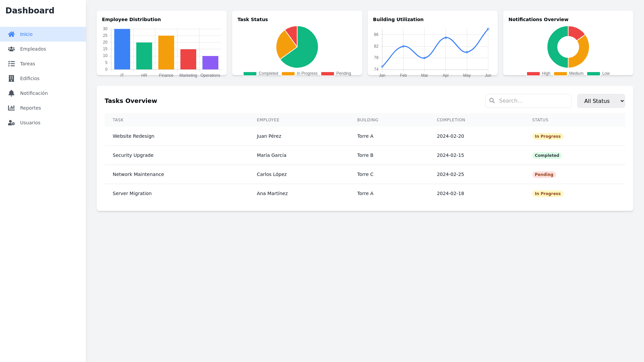Click the home icon beside Inicio
The width and height of the screenshot is (644, 362).
click(x=11, y=34)
